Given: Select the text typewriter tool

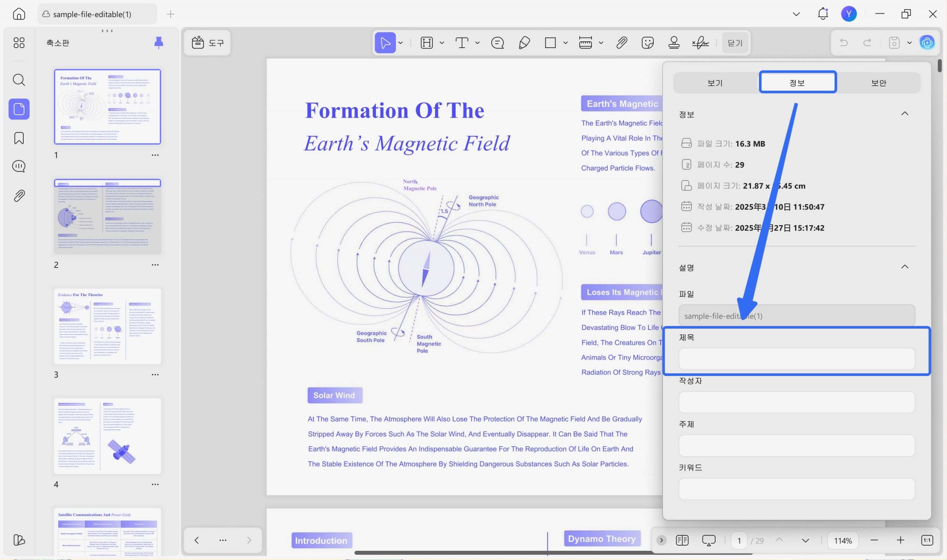Looking at the screenshot, I should click(462, 43).
